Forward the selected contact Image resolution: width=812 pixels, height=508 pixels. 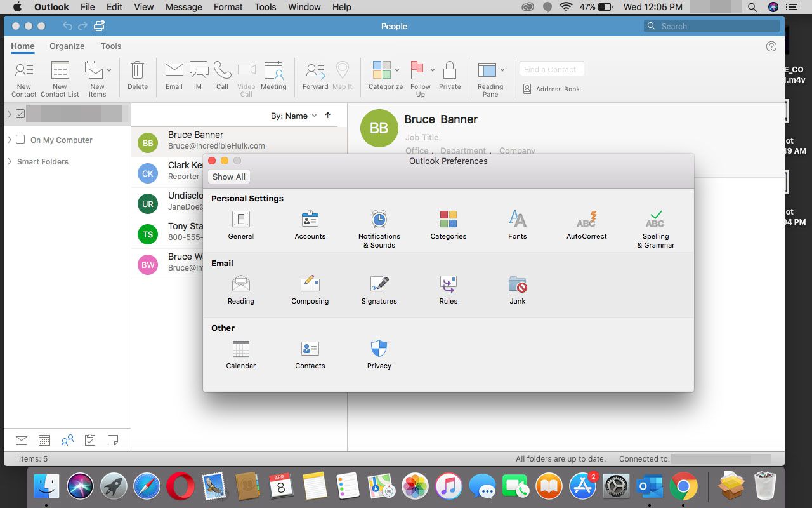click(x=315, y=76)
